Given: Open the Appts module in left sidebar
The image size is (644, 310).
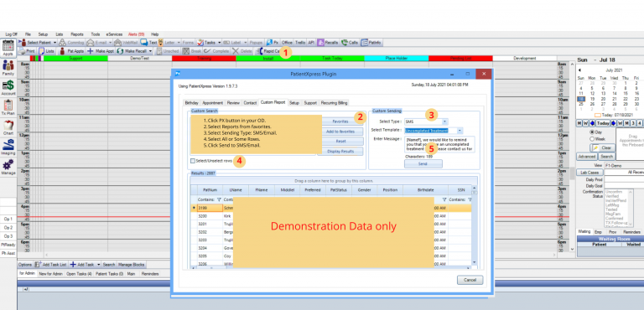Looking at the screenshot, I should pyautogui.click(x=8, y=48).
